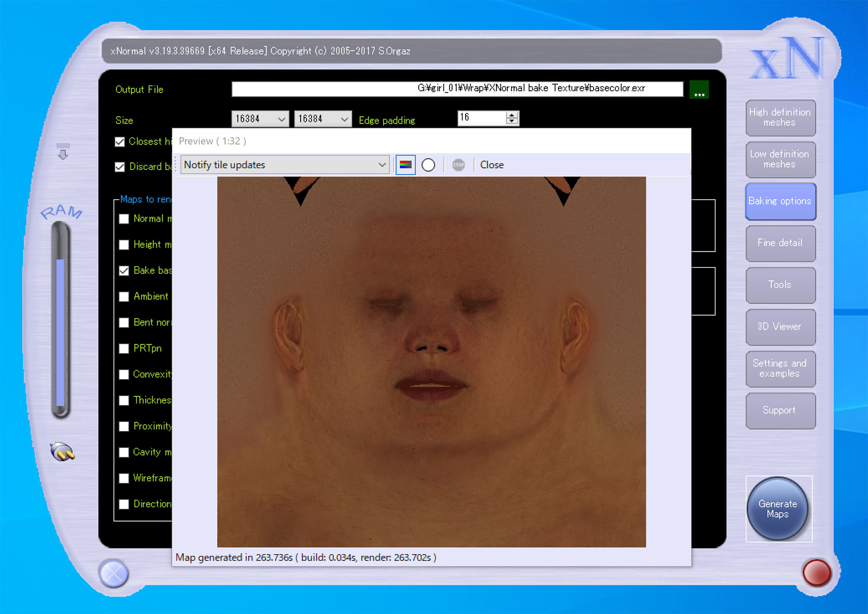Screen dimensions: 868x614
Task: Open the Tools tab
Action: [x=780, y=285]
